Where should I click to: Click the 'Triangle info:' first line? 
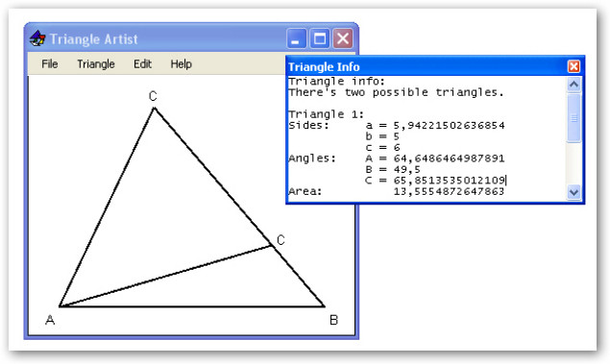[336, 82]
